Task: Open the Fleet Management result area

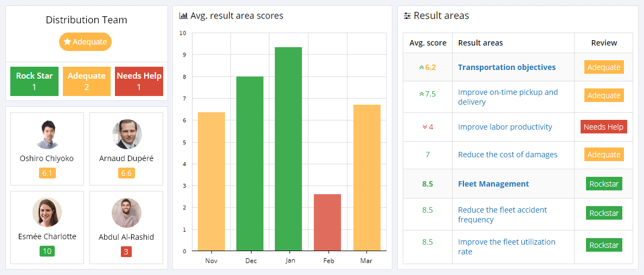Action: (x=493, y=184)
